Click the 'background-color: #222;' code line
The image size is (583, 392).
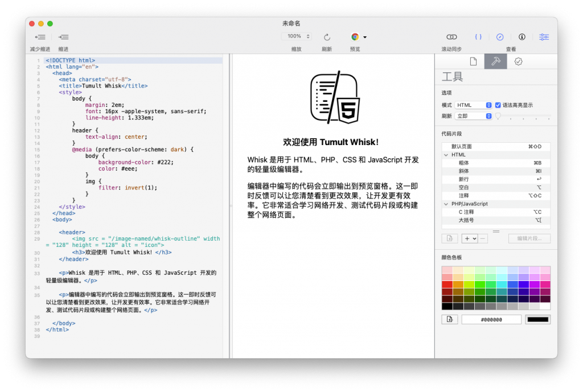[x=136, y=162]
